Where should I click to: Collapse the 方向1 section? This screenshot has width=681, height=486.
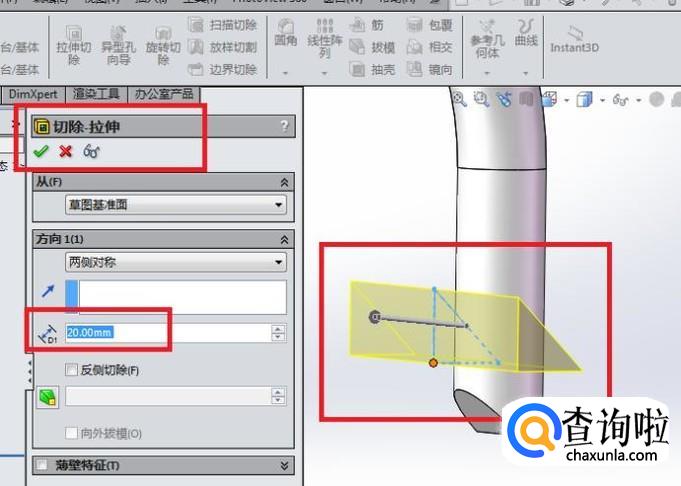pyautogui.click(x=284, y=239)
